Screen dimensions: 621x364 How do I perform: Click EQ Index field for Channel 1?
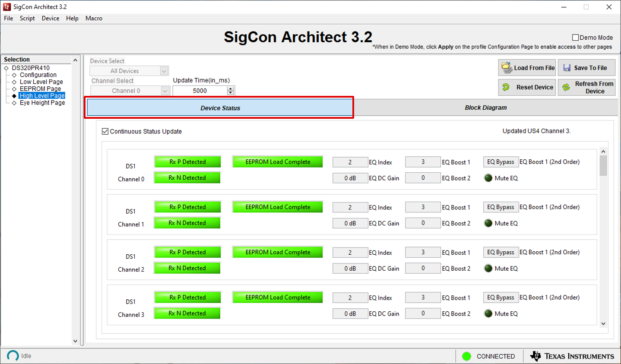pos(350,208)
